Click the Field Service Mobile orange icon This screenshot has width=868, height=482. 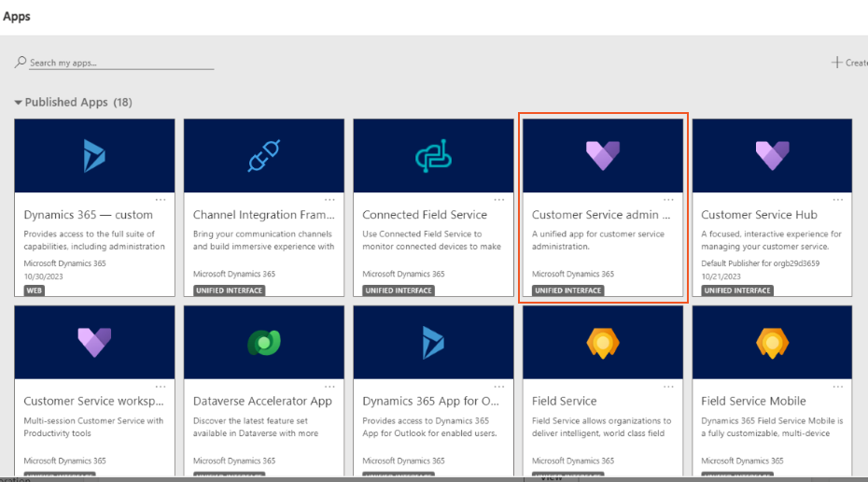[x=772, y=343]
